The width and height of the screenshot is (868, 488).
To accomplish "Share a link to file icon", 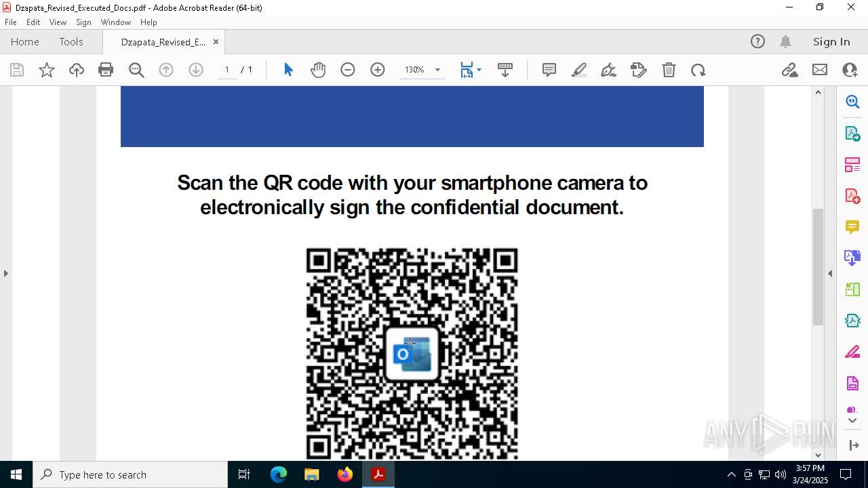I will pos(789,70).
